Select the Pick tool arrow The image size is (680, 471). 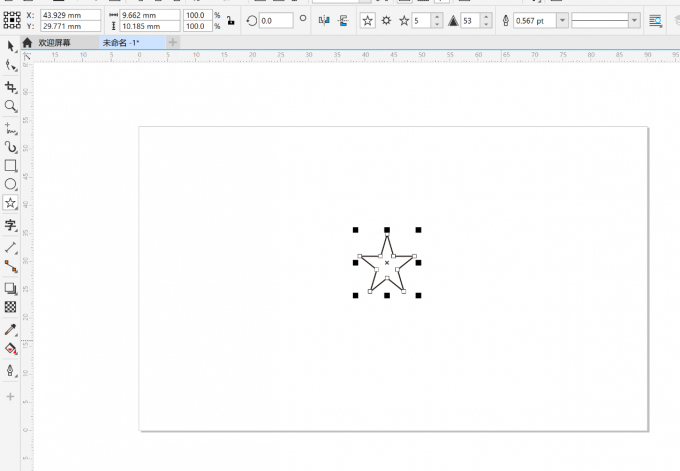click(x=11, y=46)
